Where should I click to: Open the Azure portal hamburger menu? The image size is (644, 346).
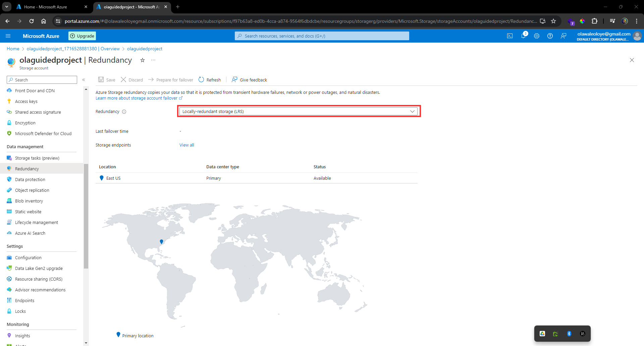[x=8, y=36]
